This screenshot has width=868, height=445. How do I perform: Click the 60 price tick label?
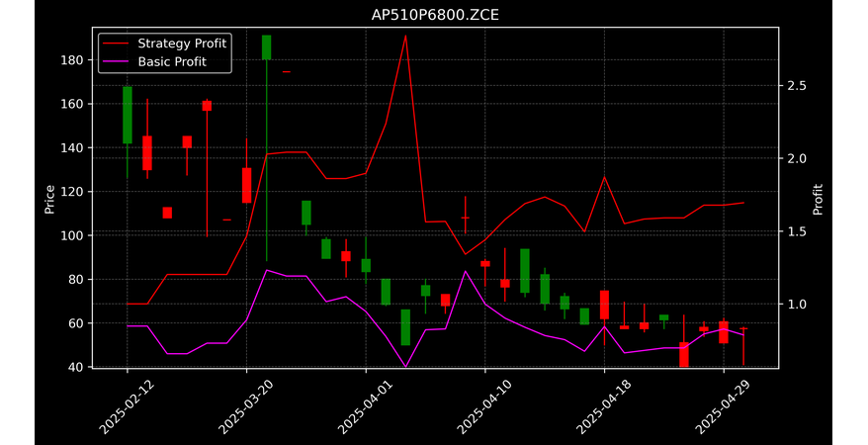pyautogui.click(x=76, y=323)
